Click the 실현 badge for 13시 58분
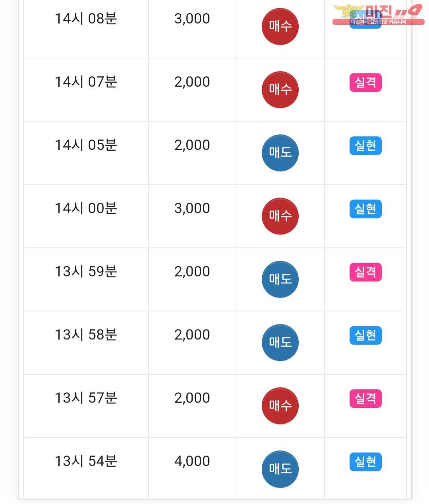This screenshot has width=429, height=504. click(x=365, y=335)
